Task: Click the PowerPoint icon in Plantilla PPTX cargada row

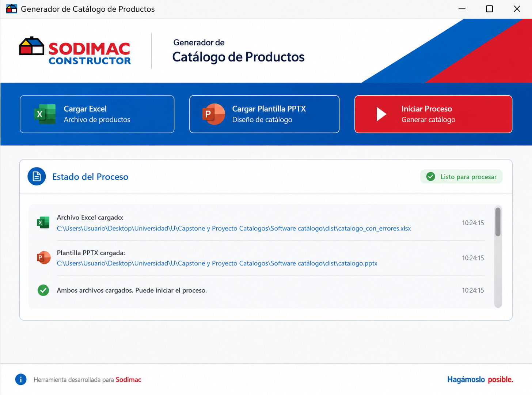Action: coord(43,257)
